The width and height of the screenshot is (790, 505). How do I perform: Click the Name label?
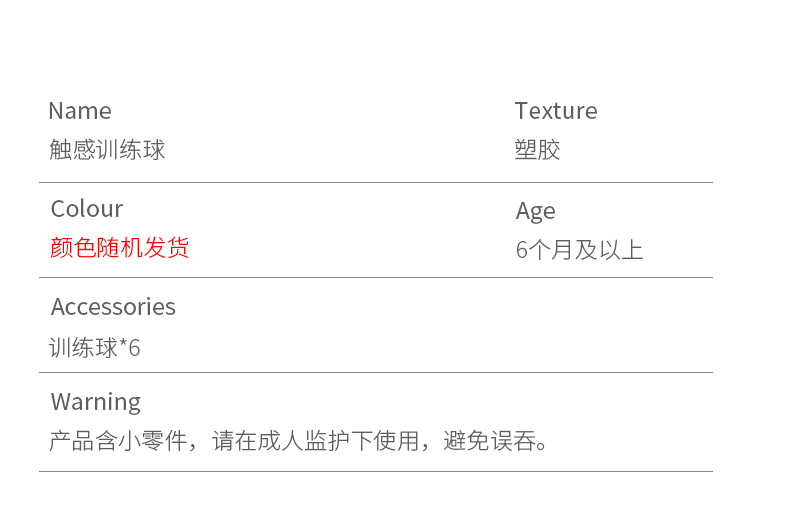pyautogui.click(x=80, y=111)
